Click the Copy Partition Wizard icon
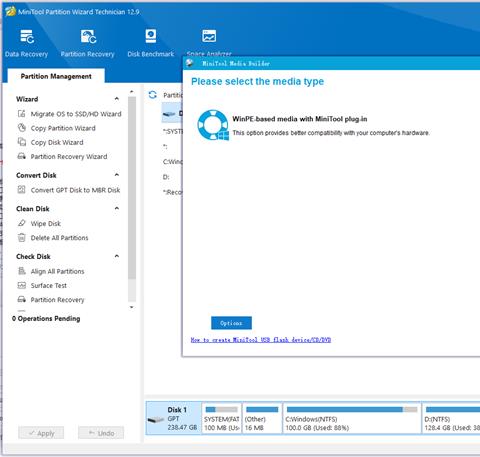 (21, 128)
